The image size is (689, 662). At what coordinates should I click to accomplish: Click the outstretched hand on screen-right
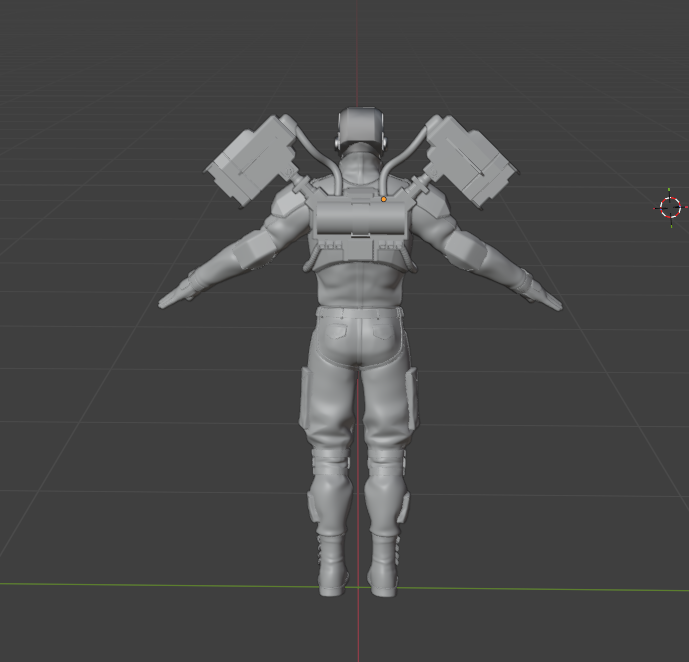click(546, 297)
